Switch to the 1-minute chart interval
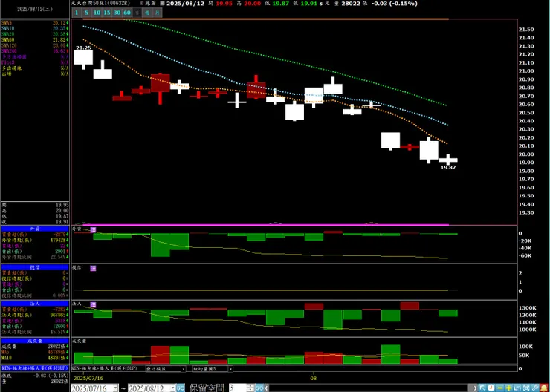Screen dimensions: 550x392 (77, 13)
